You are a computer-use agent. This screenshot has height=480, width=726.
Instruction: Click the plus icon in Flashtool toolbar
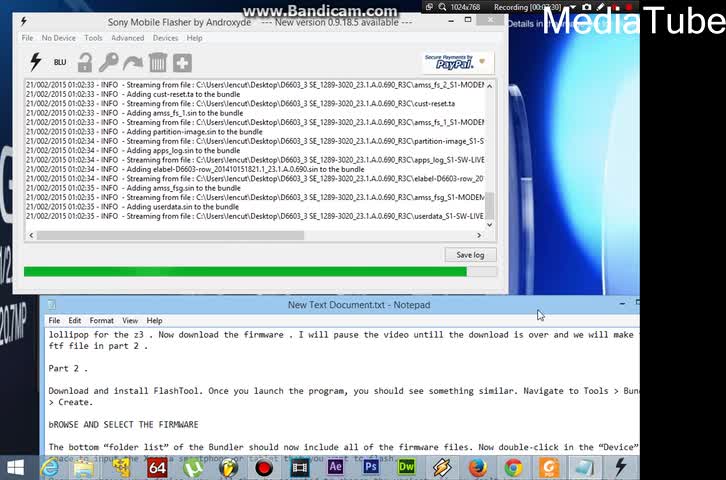point(182,63)
